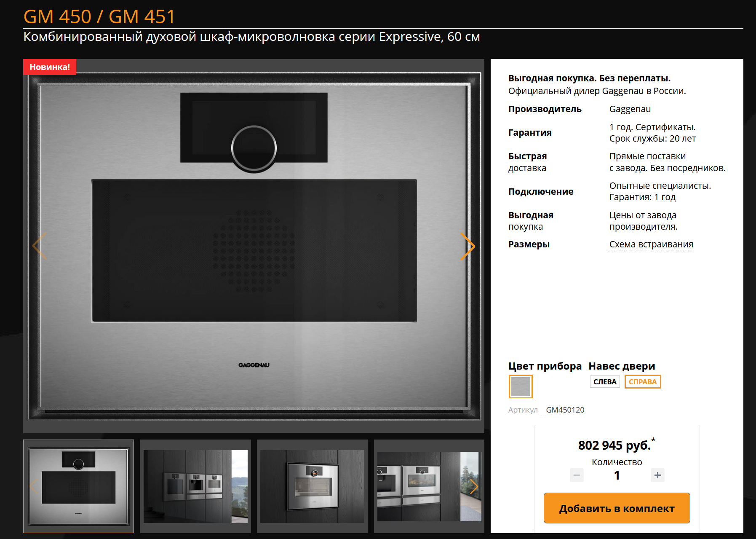Advance the thumbnail strip to the right
756x539 pixels.
pos(474,486)
